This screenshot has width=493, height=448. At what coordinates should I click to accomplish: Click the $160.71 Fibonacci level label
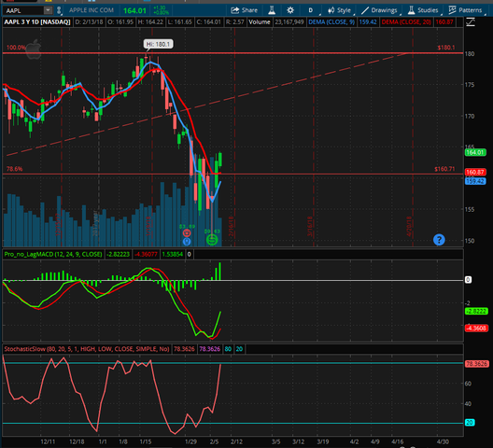[444, 169]
